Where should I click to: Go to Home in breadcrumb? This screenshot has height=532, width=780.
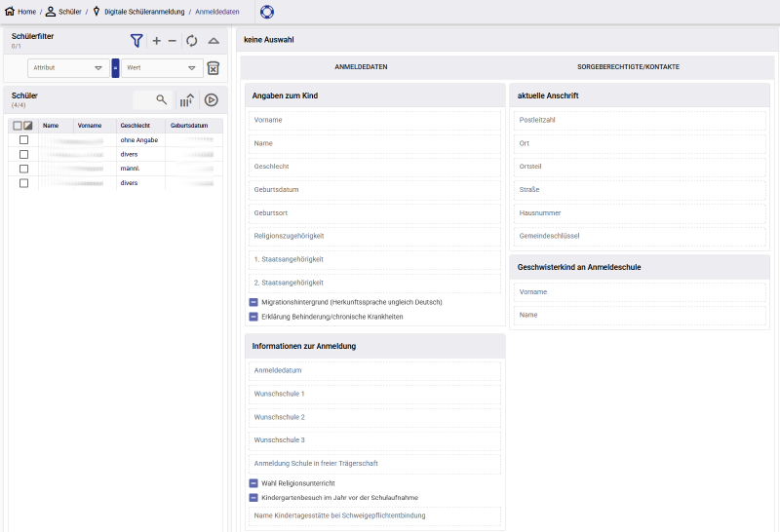click(20, 12)
